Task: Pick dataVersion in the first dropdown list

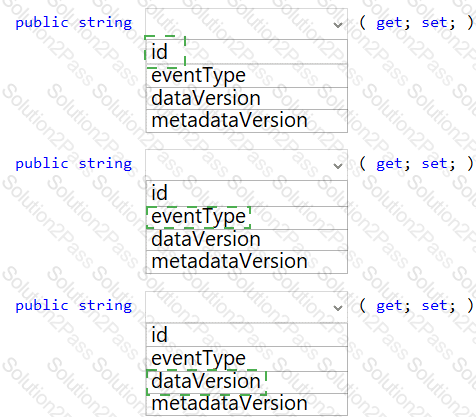Action: click(247, 98)
